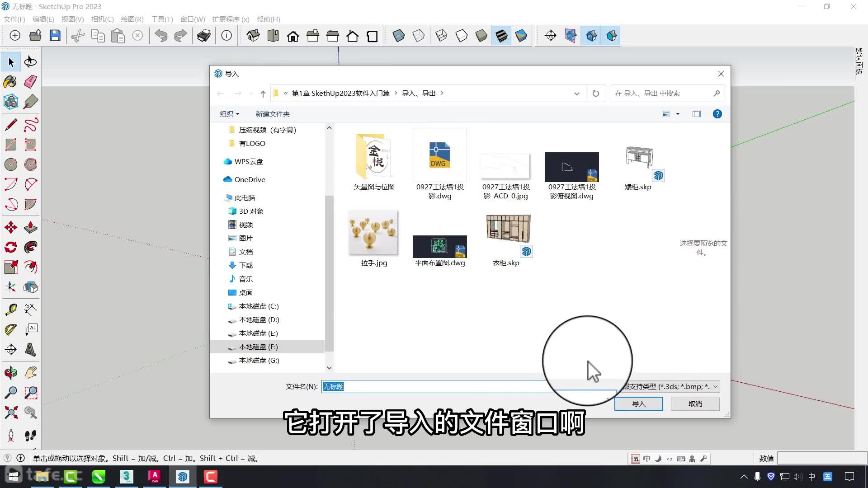This screenshot has width=868, height=488.
Task: Click the 取消 button
Action: (x=695, y=404)
